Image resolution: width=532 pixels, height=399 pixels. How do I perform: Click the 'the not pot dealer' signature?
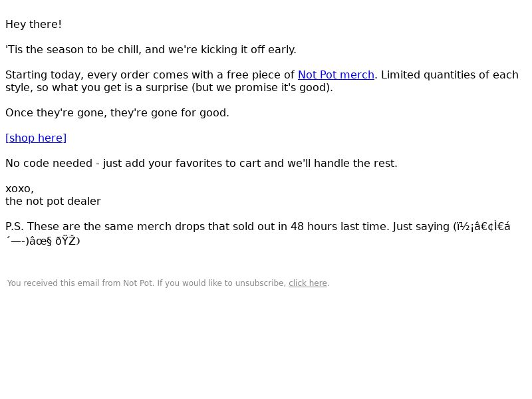coord(53,201)
